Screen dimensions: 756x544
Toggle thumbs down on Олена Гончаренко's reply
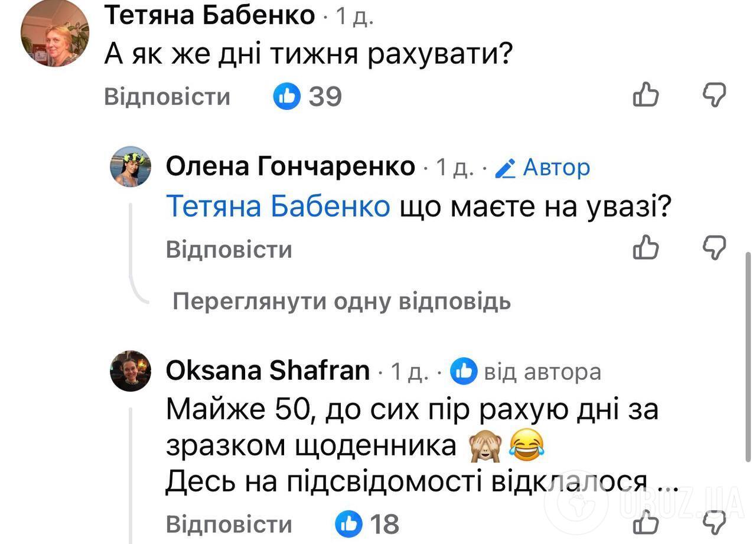coord(714,248)
